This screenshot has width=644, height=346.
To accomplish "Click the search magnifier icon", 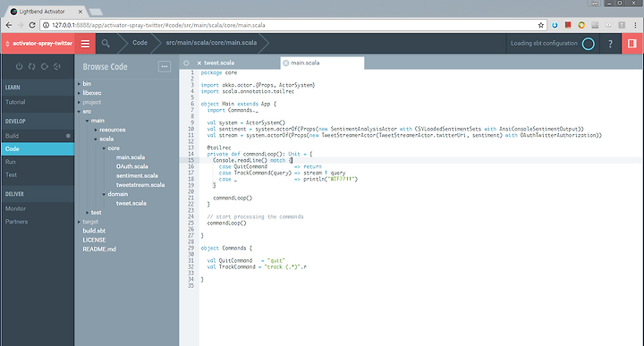I will tap(106, 43).
